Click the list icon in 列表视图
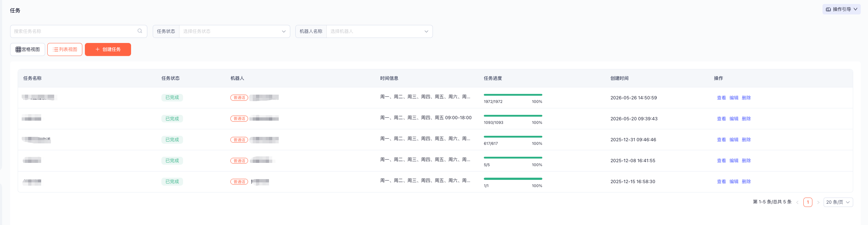Image resolution: width=868 pixels, height=225 pixels. 55,49
